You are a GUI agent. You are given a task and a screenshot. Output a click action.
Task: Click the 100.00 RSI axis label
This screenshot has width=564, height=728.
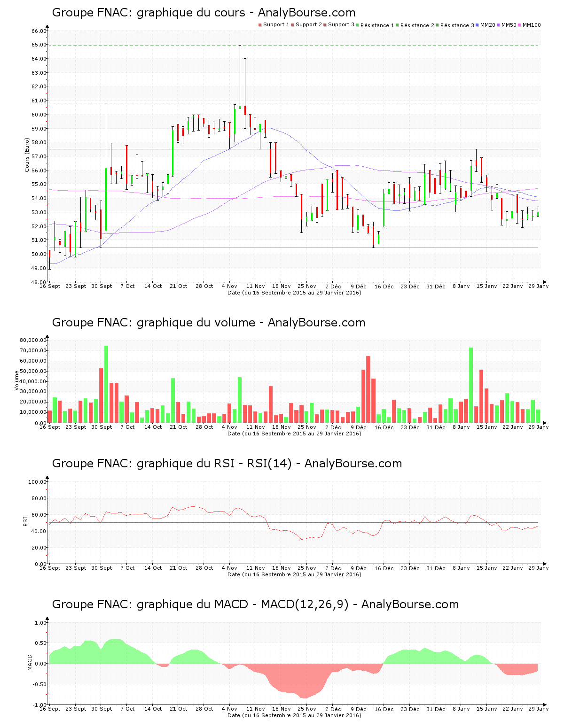point(38,482)
